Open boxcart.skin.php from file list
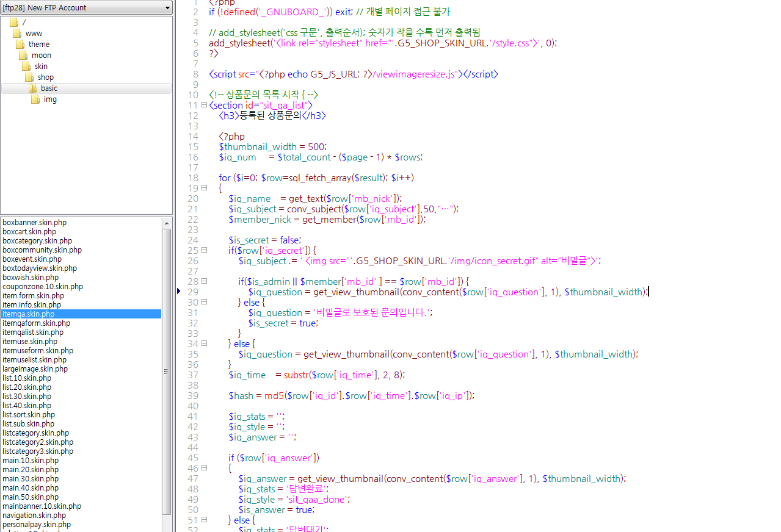Image resolution: width=781 pixels, height=532 pixels. [29, 232]
